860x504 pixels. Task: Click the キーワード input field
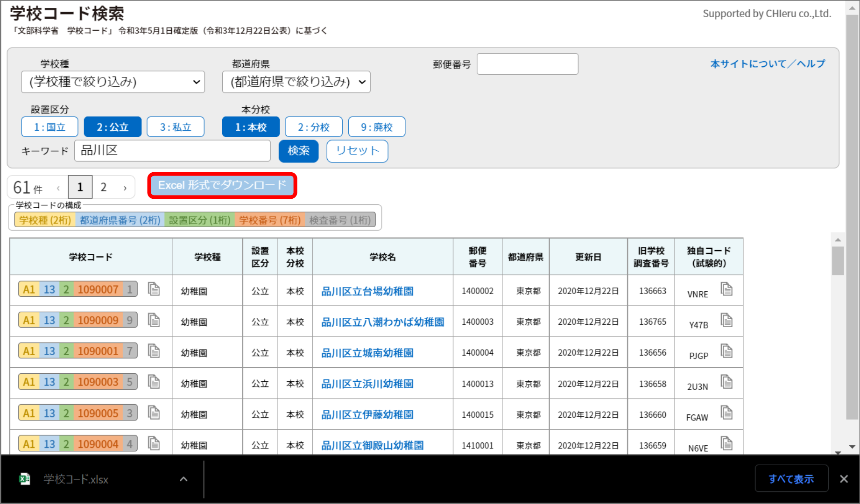click(x=172, y=151)
